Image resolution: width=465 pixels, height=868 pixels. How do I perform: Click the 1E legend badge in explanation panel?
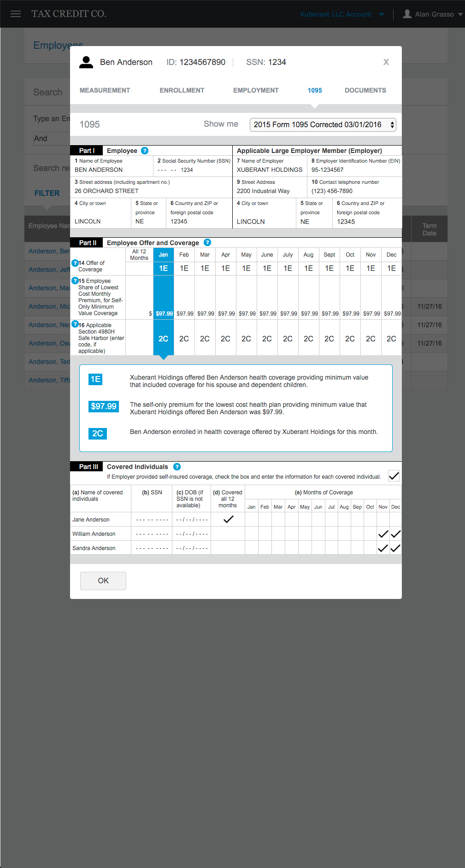tap(95, 379)
